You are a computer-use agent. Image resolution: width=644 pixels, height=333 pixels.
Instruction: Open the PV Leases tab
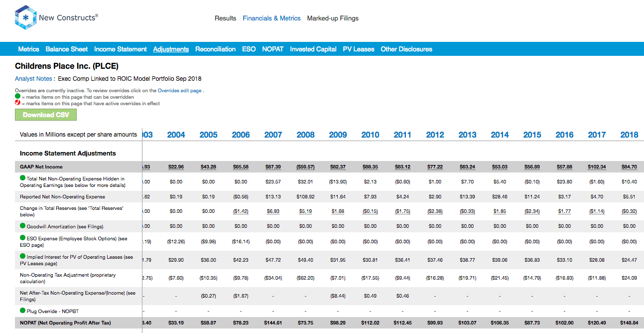click(359, 49)
